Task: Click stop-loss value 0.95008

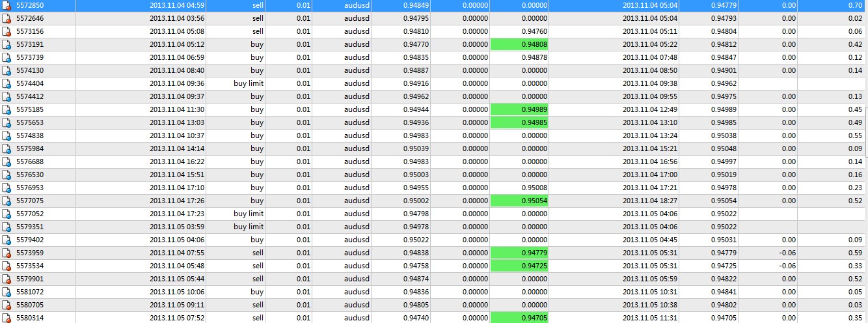Action: click(534, 188)
